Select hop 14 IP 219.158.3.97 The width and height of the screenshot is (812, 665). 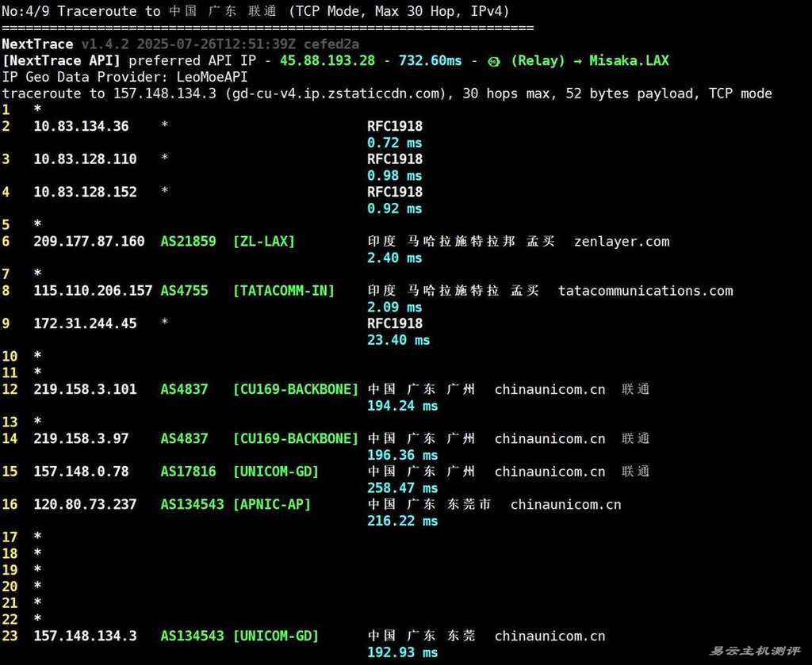click(82, 439)
